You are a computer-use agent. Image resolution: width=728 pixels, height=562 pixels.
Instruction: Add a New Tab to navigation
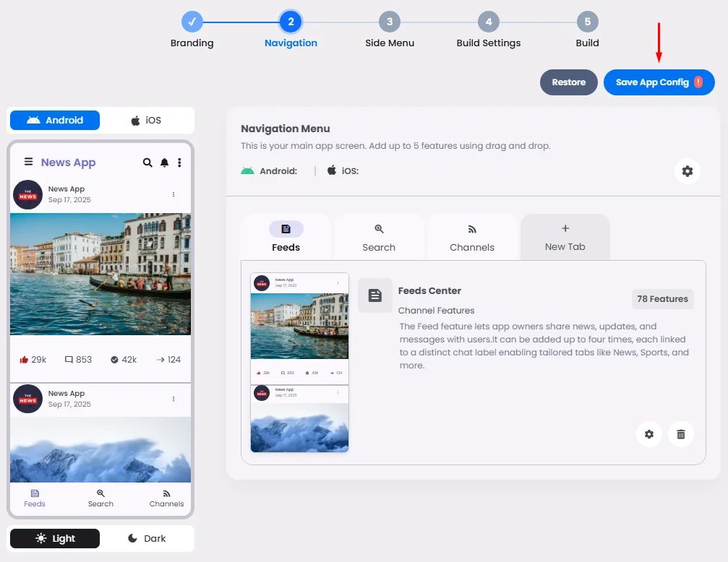[x=565, y=237]
